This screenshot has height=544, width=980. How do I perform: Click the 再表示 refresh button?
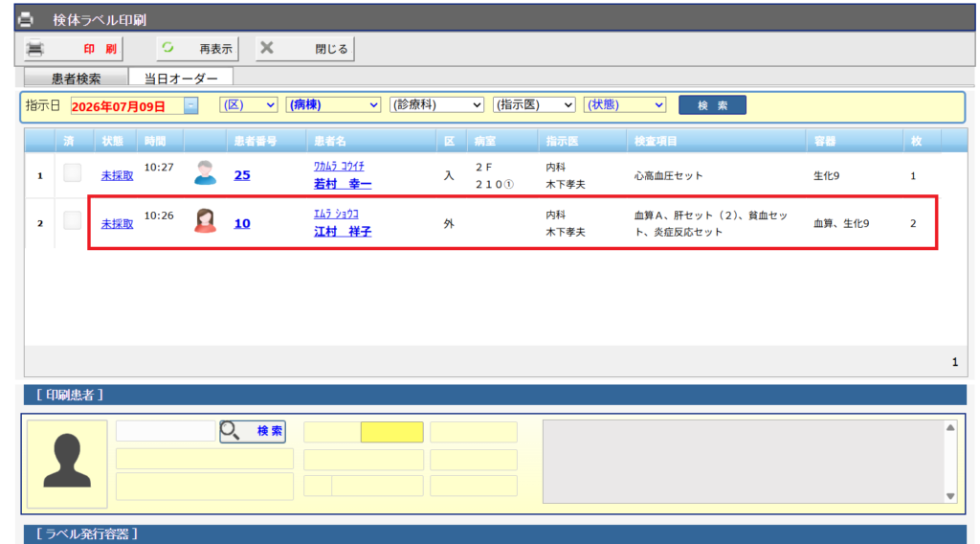(x=195, y=49)
